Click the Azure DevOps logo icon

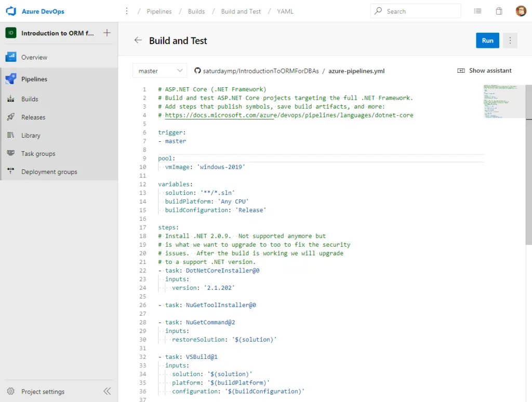(11, 11)
